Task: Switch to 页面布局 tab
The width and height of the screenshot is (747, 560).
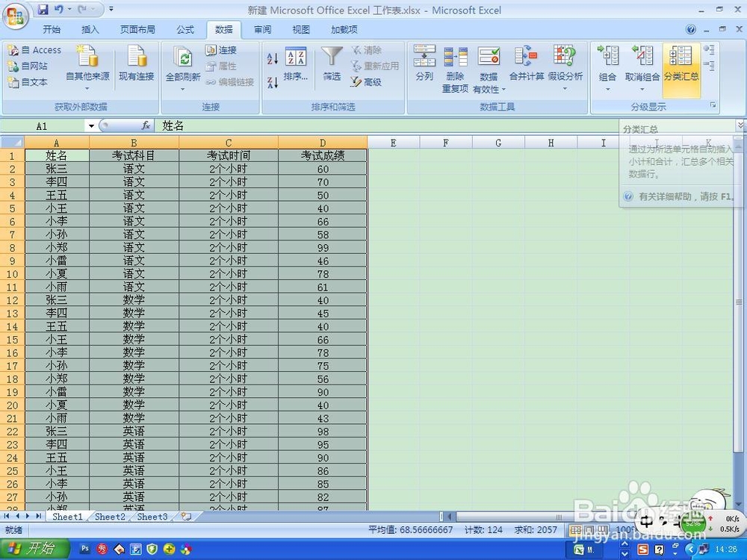Action: tap(137, 30)
